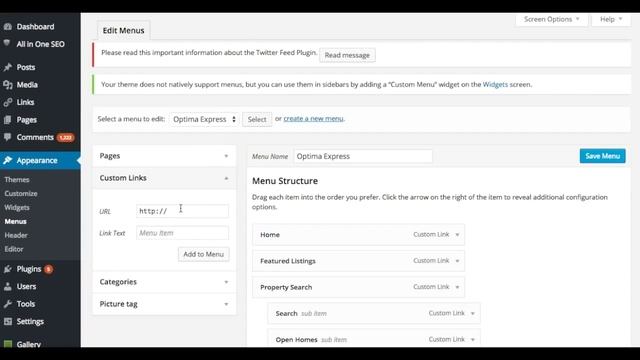Expand the Property Search item options

pyautogui.click(x=457, y=287)
